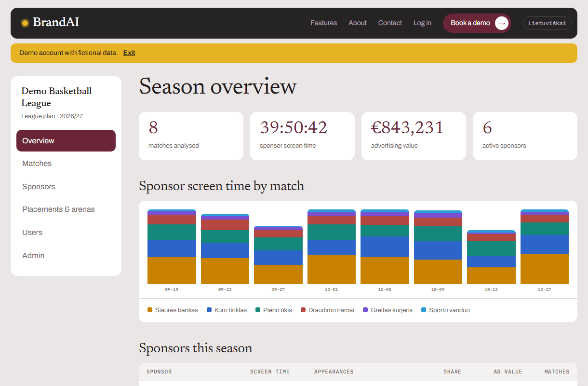The height and width of the screenshot is (386, 588).
Task: Click the 09-19 match bar
Action: point(172,247)
